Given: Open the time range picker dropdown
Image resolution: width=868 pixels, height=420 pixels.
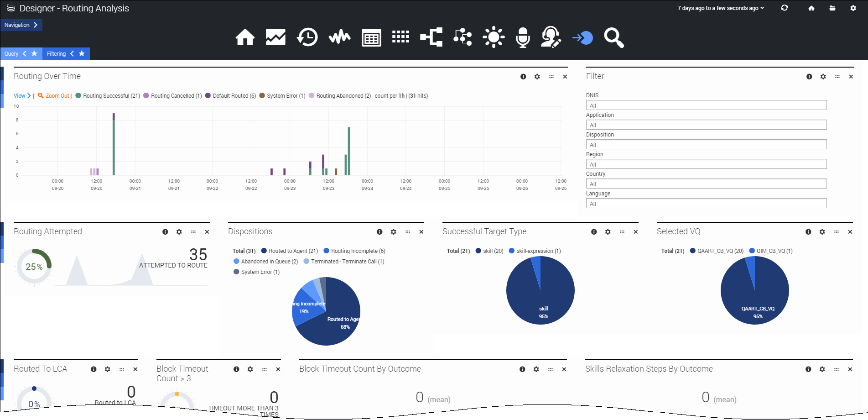Looking at the screenshot, I should (720, 8).
